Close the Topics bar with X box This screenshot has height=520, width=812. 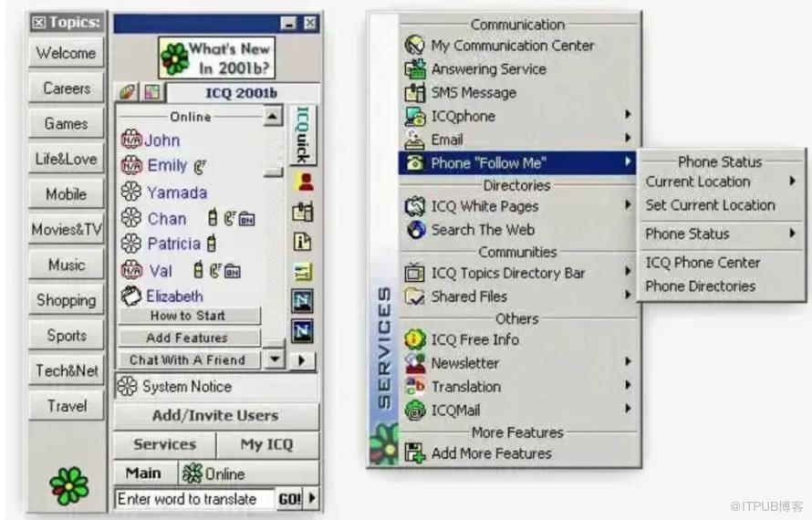click(38, 22)
